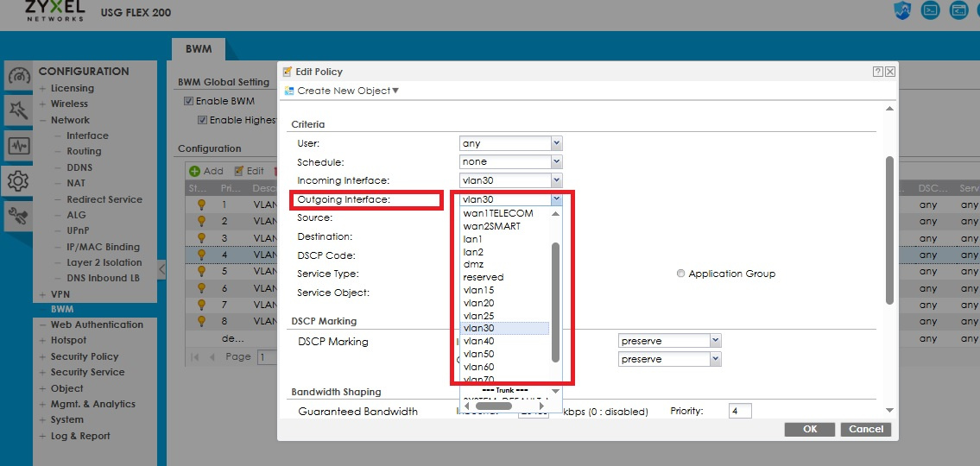Toggle the status bulb of policy row 4
Viewport: 980px width, 466px height.
click(x=201, y=255)
